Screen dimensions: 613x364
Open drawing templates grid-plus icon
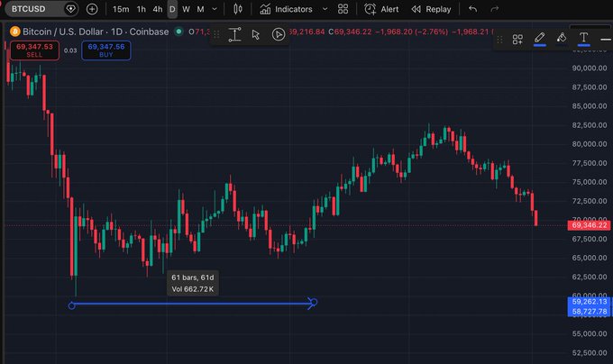(517, 39)
